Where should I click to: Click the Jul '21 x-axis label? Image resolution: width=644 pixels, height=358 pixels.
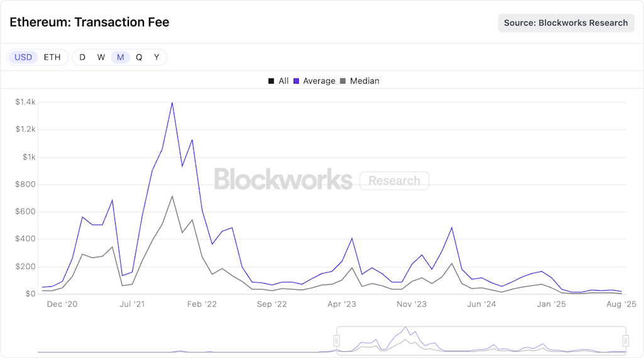click(132, 304)
